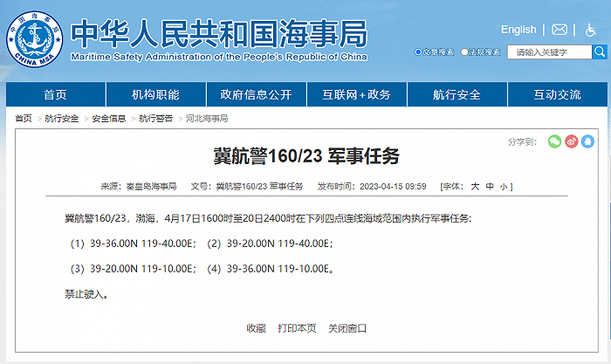Click the source text 秦皇岛海事局
This screenshot has width=611, height=364.
tap(151, 186)
